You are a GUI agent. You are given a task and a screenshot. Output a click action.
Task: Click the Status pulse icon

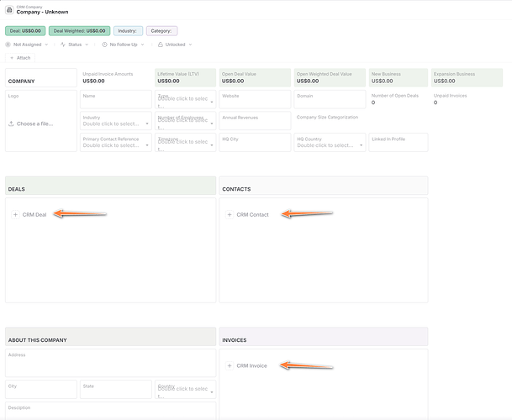(x=63, y=45)
